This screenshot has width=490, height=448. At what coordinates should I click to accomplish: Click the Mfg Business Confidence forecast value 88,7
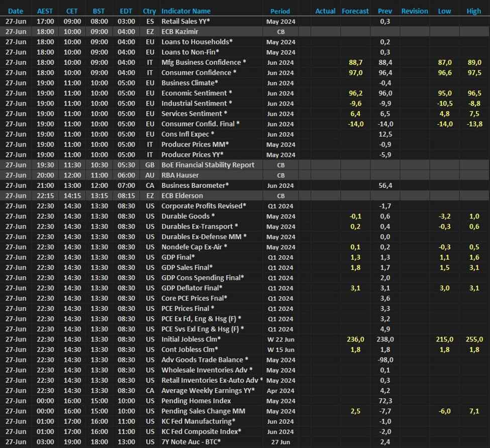pyautogui.click(x=355, y=62)
